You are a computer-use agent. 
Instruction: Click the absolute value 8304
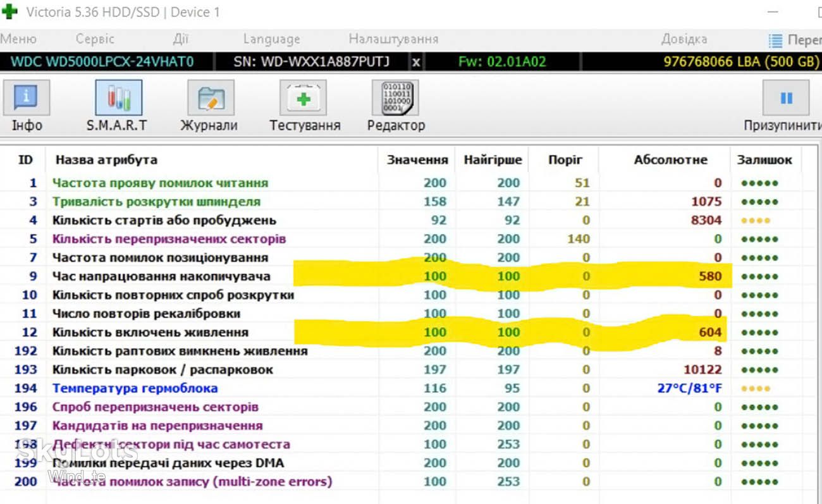coord(706,221)
